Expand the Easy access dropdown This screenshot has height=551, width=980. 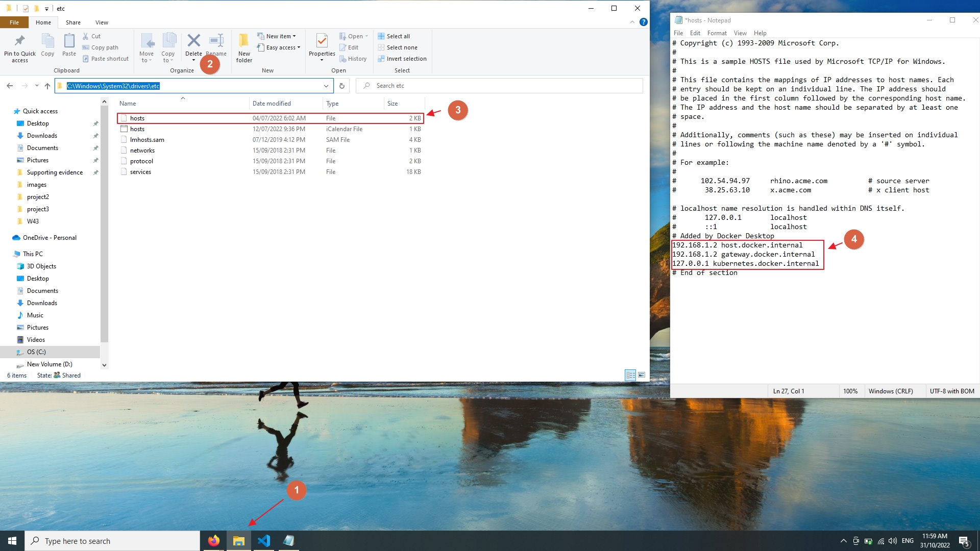coord(279,47)
